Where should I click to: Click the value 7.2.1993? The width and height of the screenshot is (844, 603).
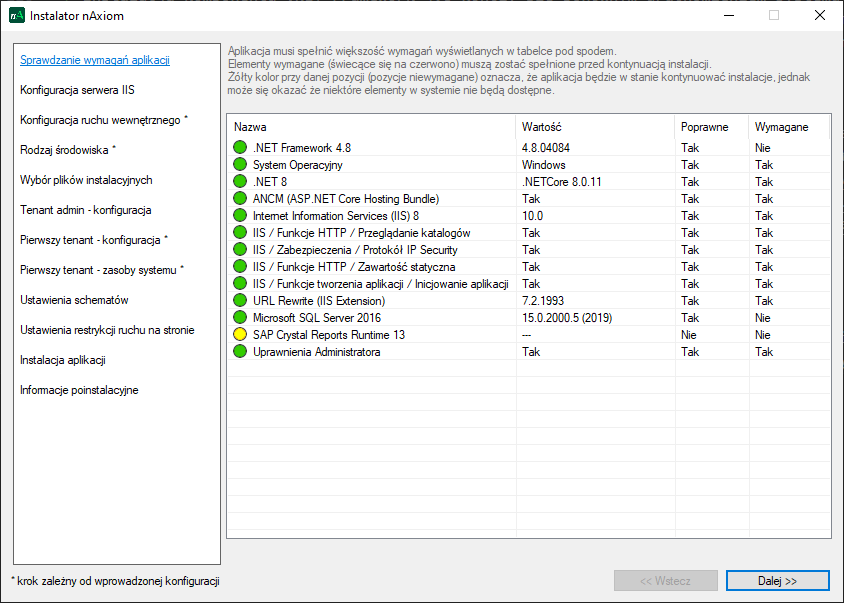point(543,301)
